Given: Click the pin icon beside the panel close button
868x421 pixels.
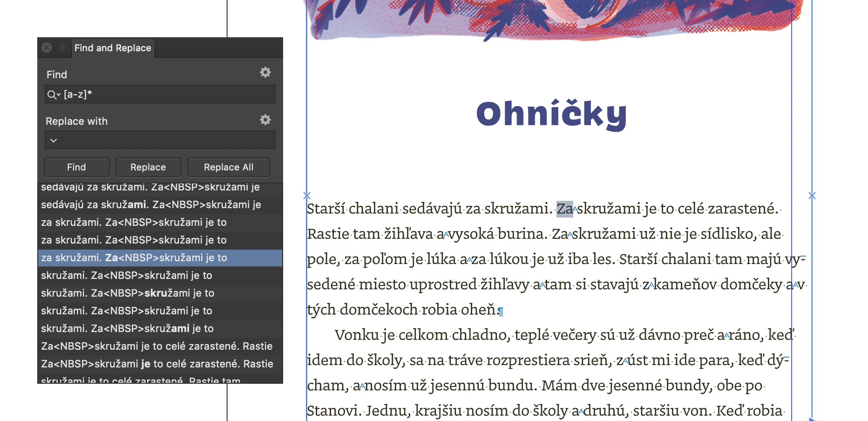Looking at the screenshot, I should (x=61, y=48).
